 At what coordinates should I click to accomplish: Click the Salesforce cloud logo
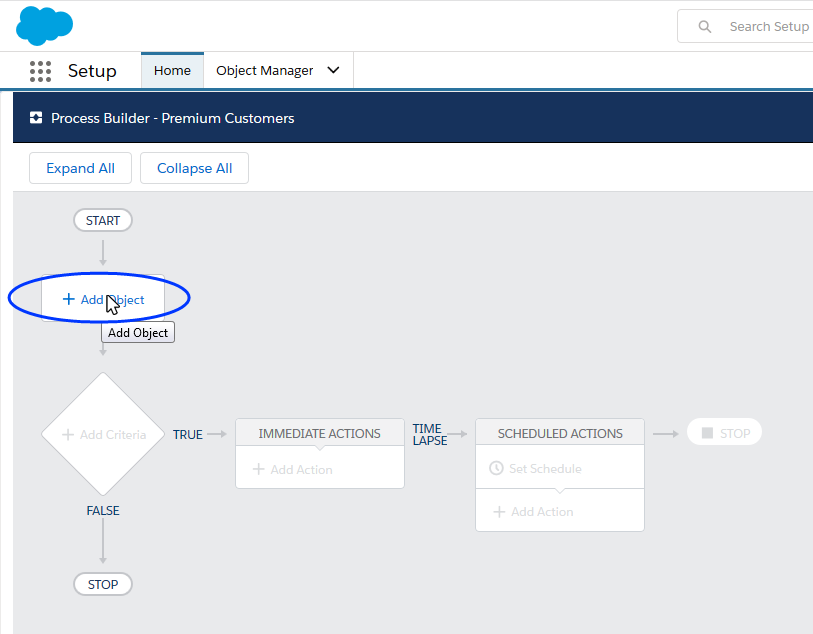click(x=45, y=25)
